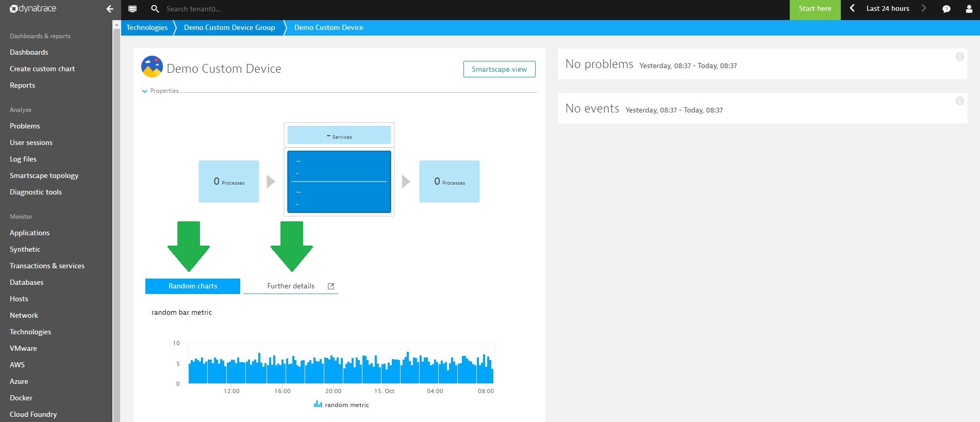Screen dimensions: 980x422
Task: Go to previous timeframe with left chevron
Action: 852,8
